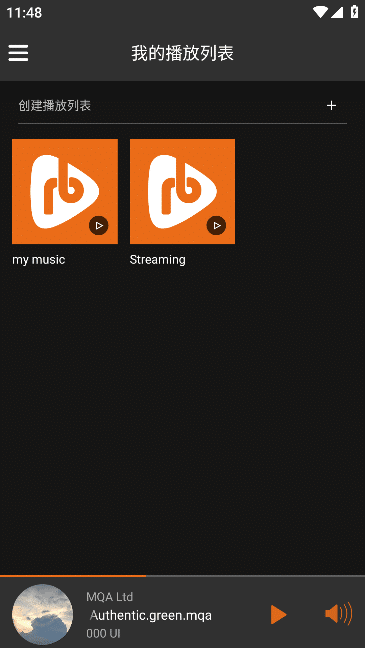
Task: Click the 创建播放列表 text row
Action: (x=182, y=106)
